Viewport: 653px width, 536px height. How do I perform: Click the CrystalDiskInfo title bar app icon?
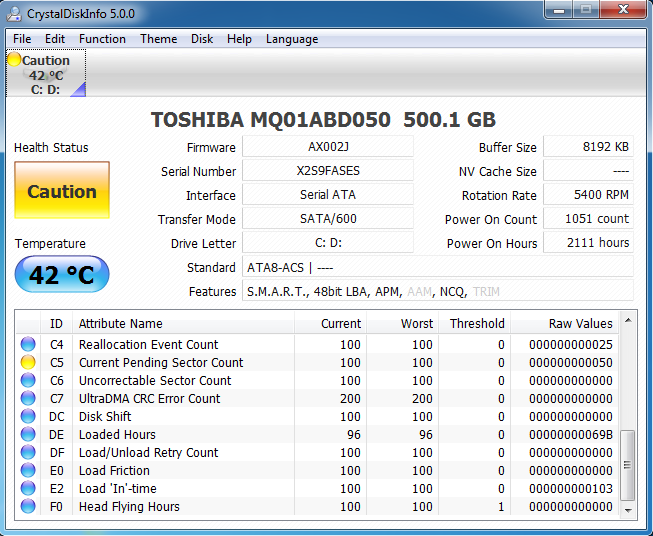point(14,14)
